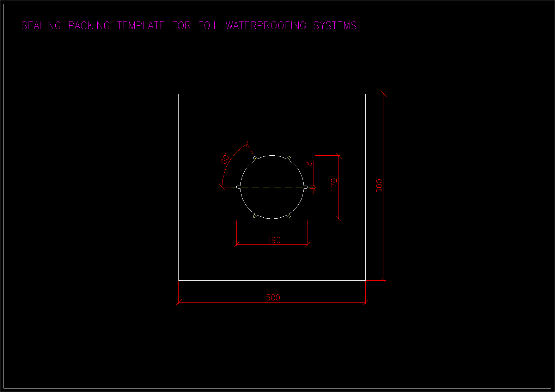Pick the upper-right notch on the circle
Image resolution: width=555 pixels, height=392 pixels.
pos(289,158)
